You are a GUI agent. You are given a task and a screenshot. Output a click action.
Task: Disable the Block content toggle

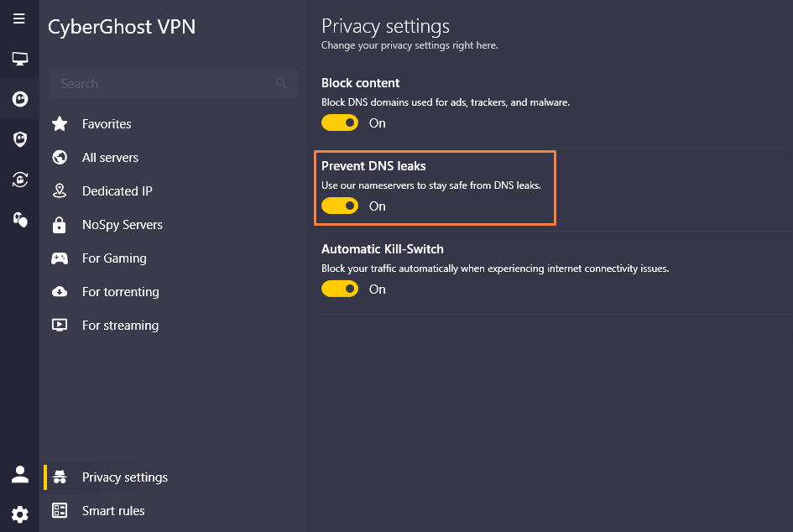point(339,123)
